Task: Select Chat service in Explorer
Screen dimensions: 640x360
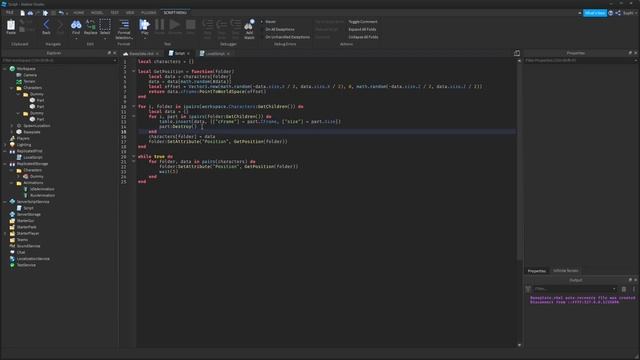Action: coord(21,252)
